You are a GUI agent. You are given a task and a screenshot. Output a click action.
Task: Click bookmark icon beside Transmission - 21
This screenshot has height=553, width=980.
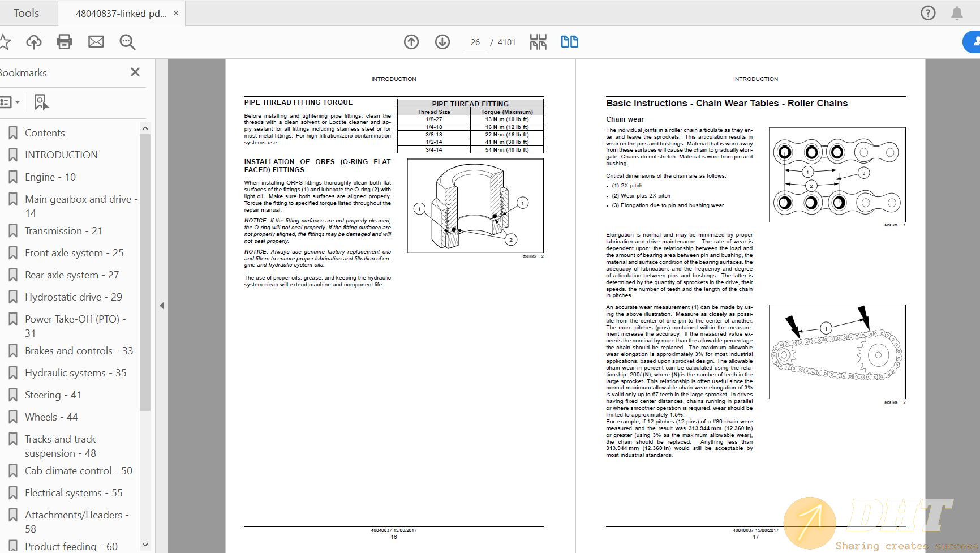pyautogui.click(x=13, y=231)
